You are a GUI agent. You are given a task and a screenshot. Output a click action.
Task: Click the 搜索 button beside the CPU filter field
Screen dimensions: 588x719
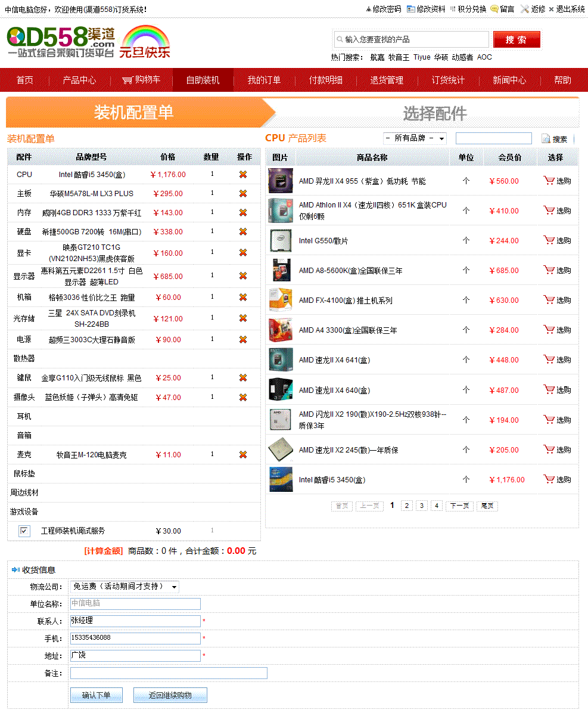pos(555,139)
